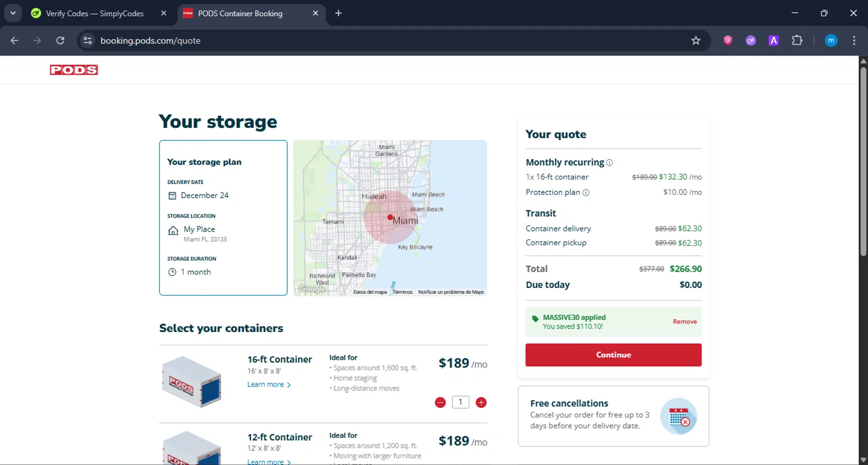Click My Place storage location text
Viewport: 868px width, 465px height.
(x=200, y=229)
